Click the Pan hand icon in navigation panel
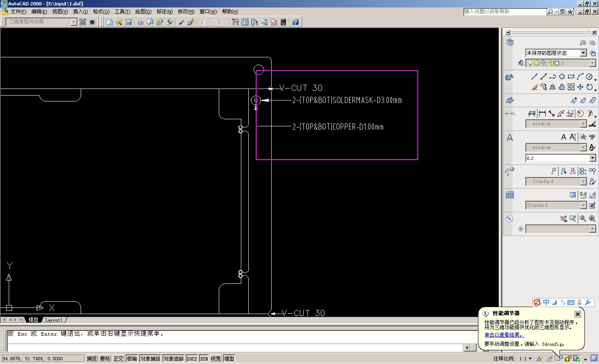Viewport: 599px width, 364px height. pos(564,219)
